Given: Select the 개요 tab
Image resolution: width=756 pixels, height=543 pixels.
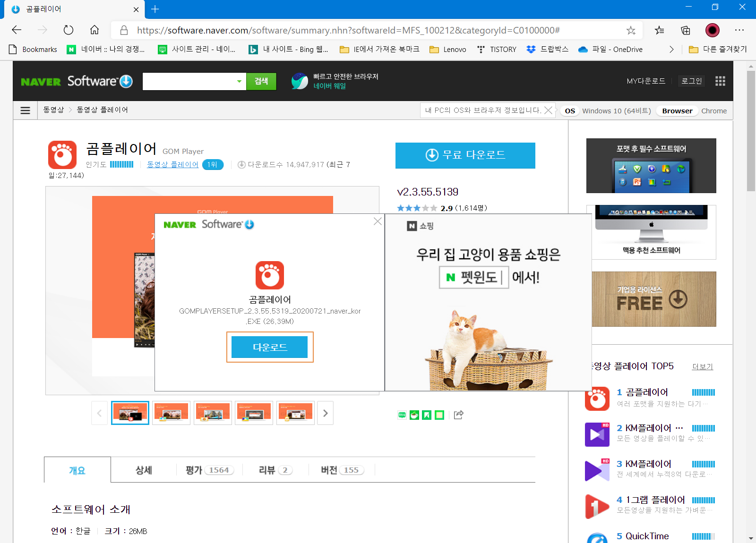Looking at the screenshot, I should (x=77, y=470).
